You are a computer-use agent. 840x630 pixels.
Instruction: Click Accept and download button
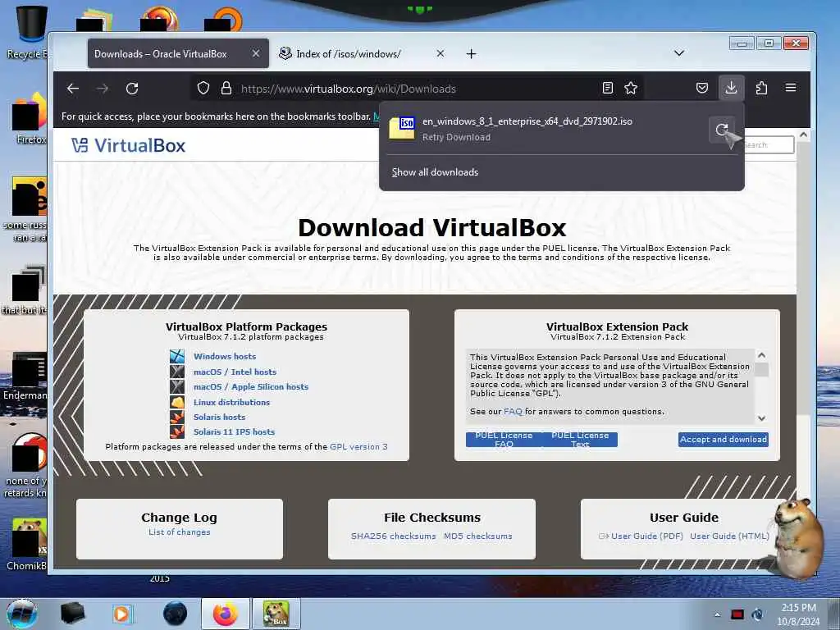coord(724,440)
